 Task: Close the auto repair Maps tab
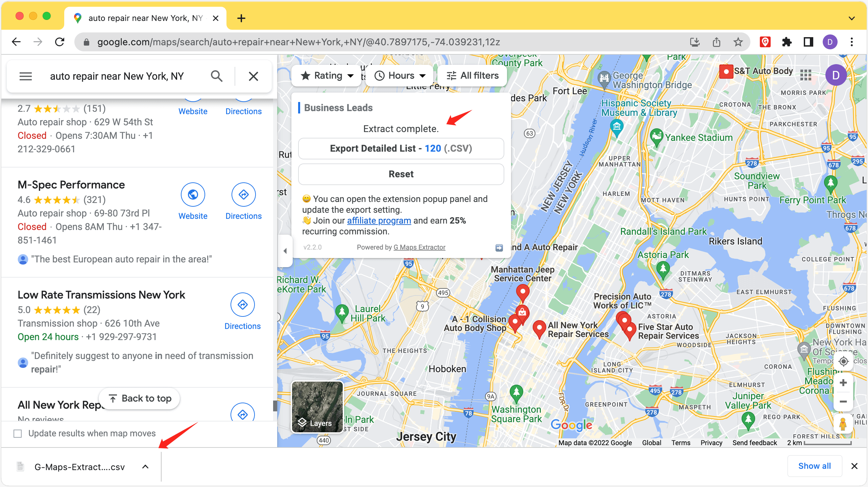point(216,18)
